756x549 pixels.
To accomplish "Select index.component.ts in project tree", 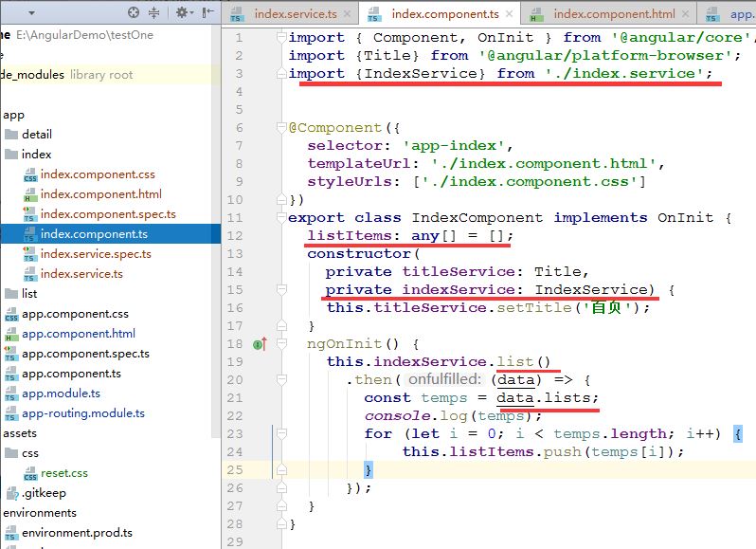I will click(x=94, y=234).
